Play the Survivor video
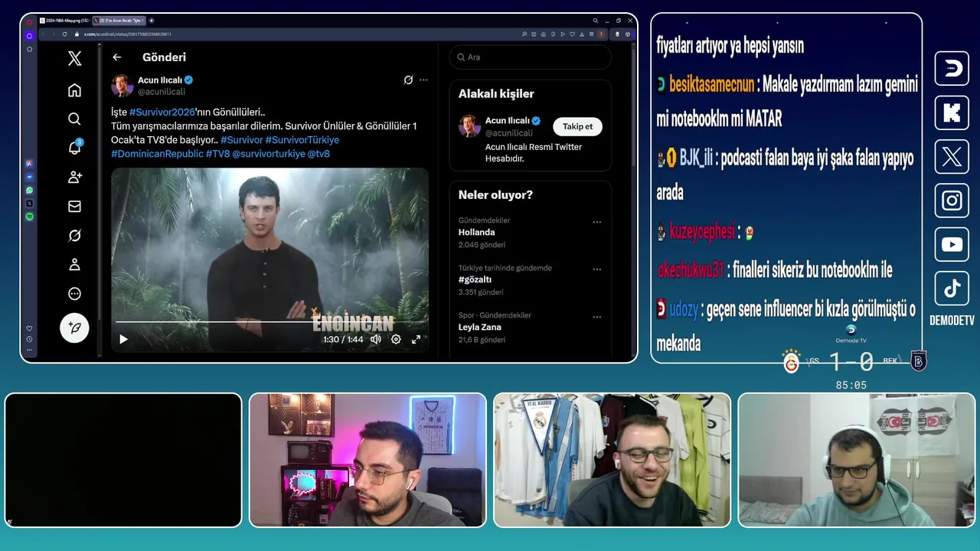The height and width of the screenshot is (551, 980). pyautogui.click(x=124, y=339)
